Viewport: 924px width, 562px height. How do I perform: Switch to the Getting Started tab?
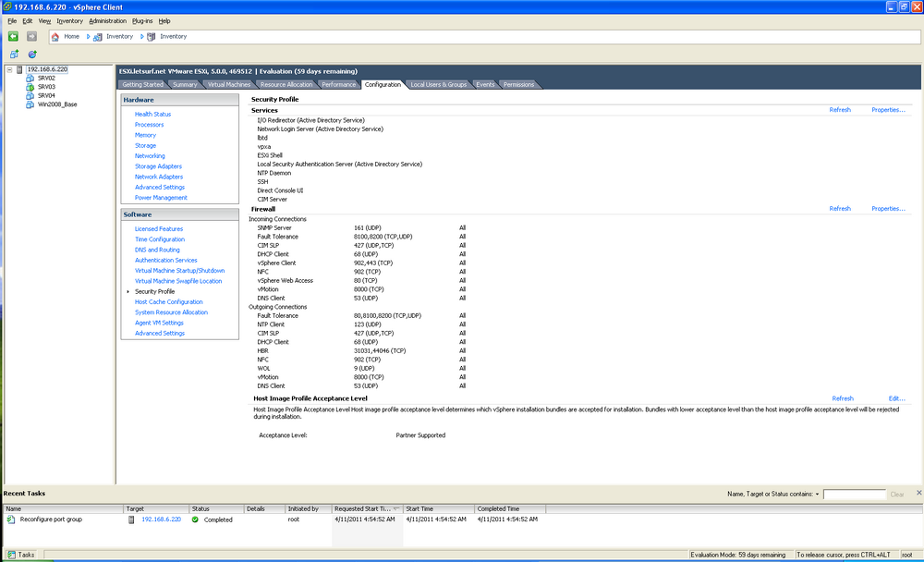(142, 85)
